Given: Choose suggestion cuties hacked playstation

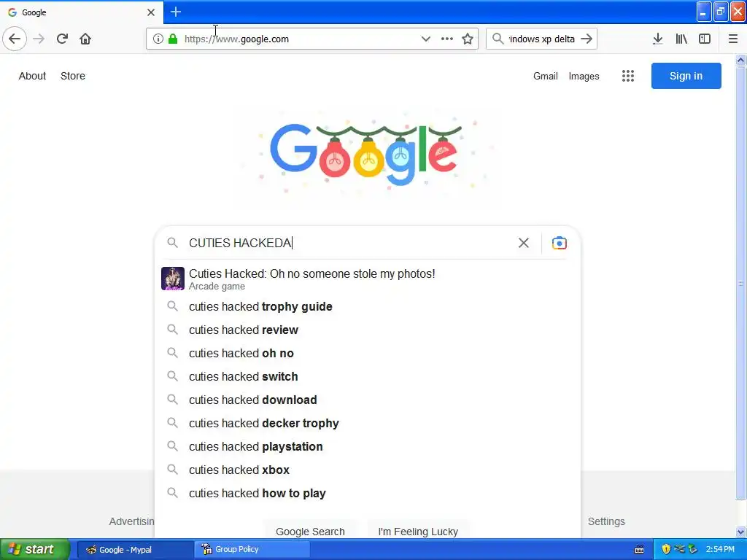Looking at the screenshot, I should tap(368, 447).
